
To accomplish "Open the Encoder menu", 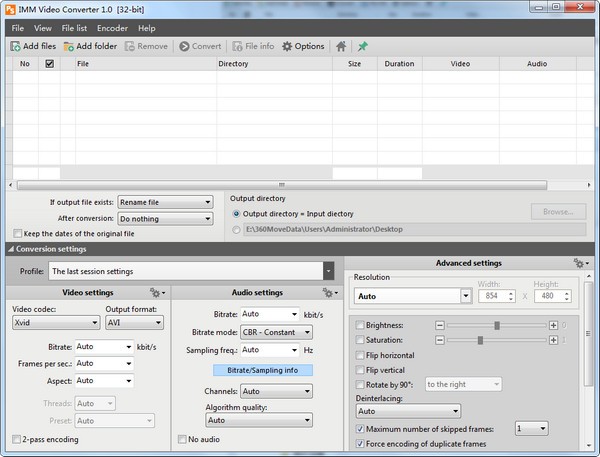I will pos(111,28).
